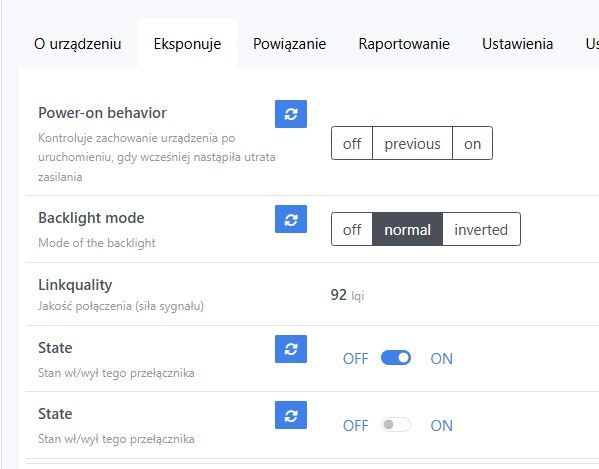Open the Powiązanie tab

tap(289, 44)
